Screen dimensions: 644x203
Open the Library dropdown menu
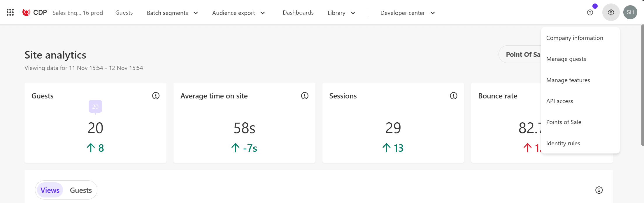click(341, 13)
